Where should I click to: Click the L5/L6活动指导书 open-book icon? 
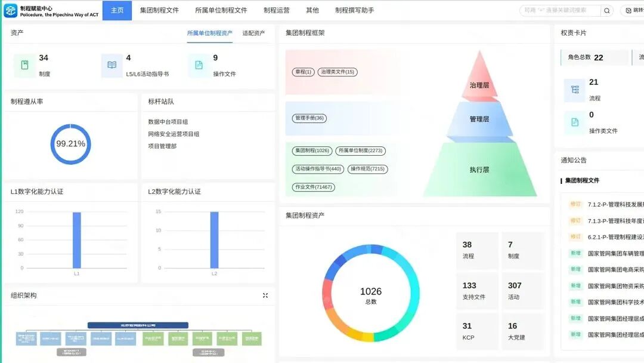tap(112, 65)
